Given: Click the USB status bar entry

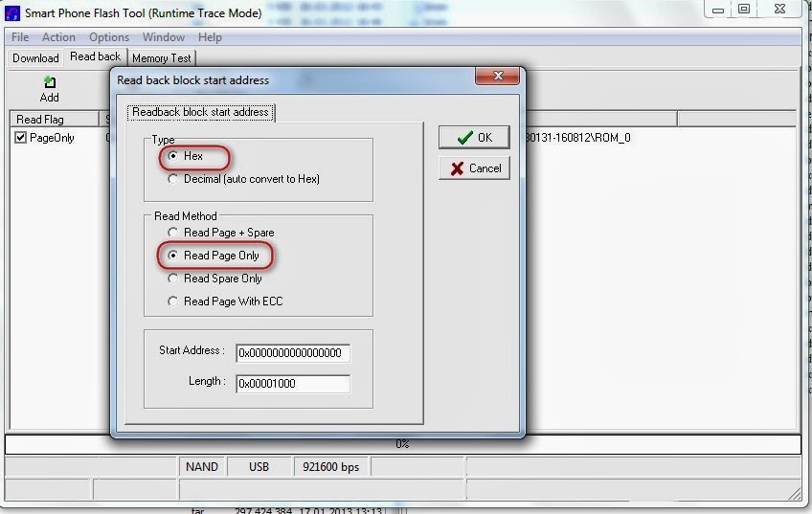Looking at the screenshot, I should [x=259, y=467].
